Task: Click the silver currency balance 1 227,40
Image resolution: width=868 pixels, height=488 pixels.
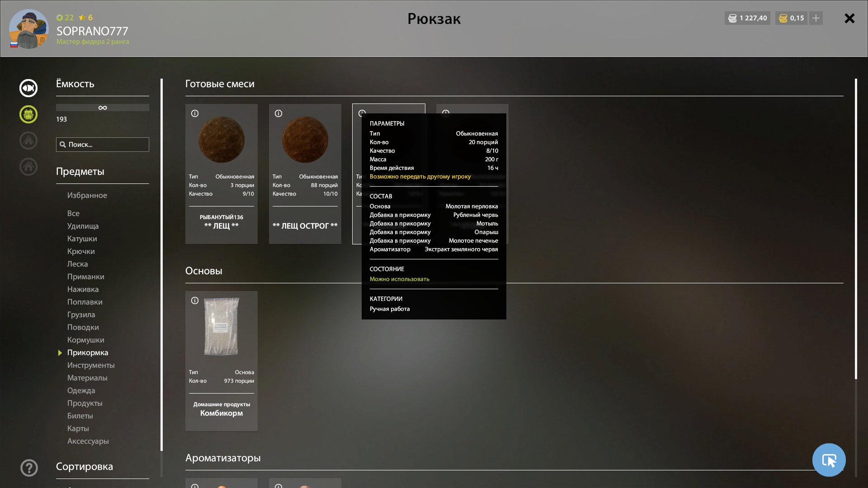Action: (747, 18)
